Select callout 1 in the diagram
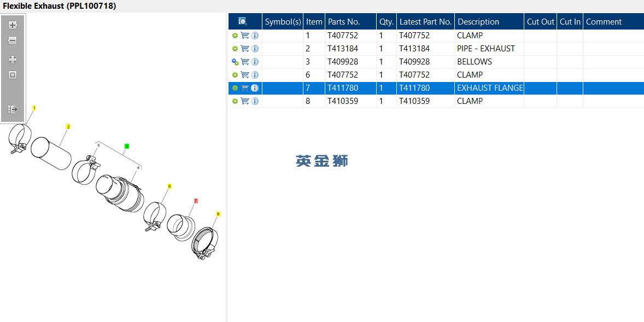The image size is (644, 322). pos(34,108)
